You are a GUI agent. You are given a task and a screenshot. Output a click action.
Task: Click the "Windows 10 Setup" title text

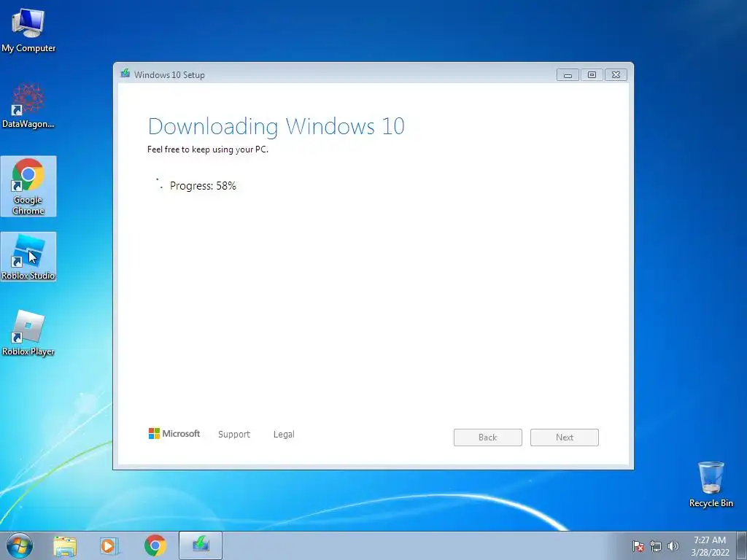169,75
